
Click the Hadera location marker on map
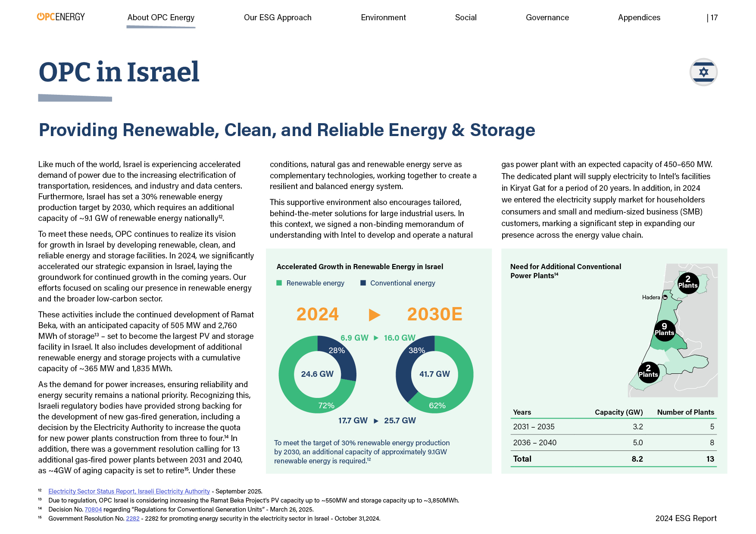(665, 297)
